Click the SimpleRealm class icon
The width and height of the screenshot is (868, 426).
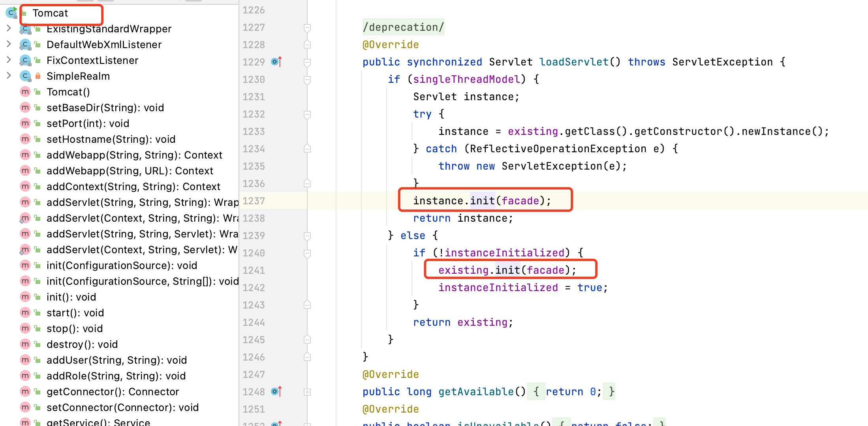coord(25,76)
